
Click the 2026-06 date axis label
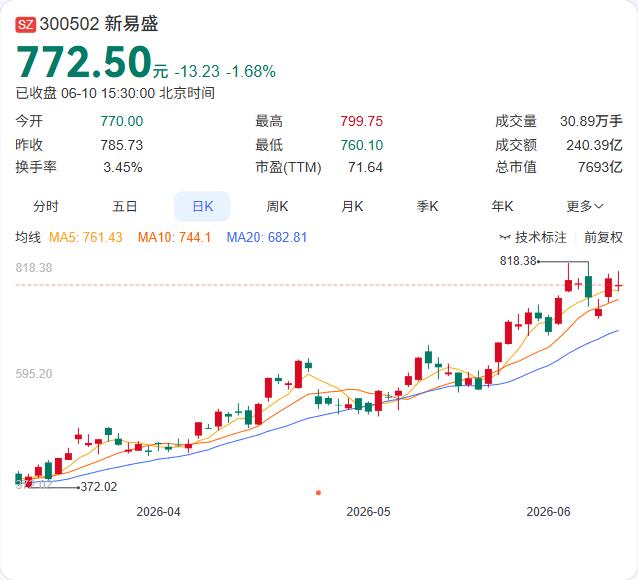(x=548, y=512)
